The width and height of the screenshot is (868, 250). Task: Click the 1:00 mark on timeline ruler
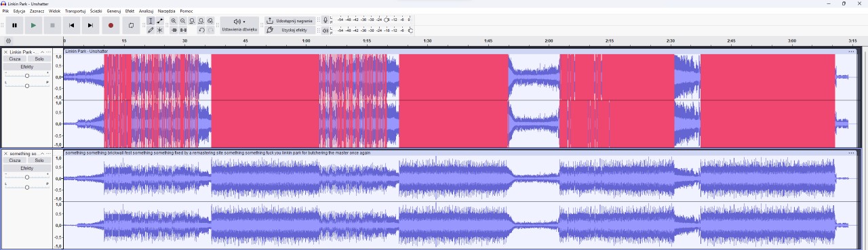point(307,41)
